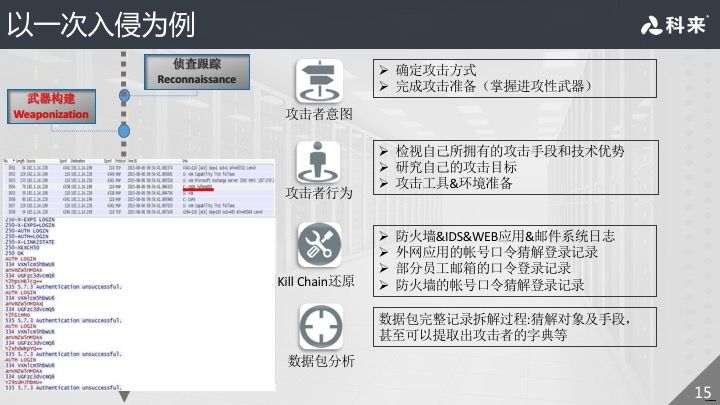Click the bullet 检视自己所拥有的攻击手段和技术优势
Screen dimensions: 720x405
510,151
